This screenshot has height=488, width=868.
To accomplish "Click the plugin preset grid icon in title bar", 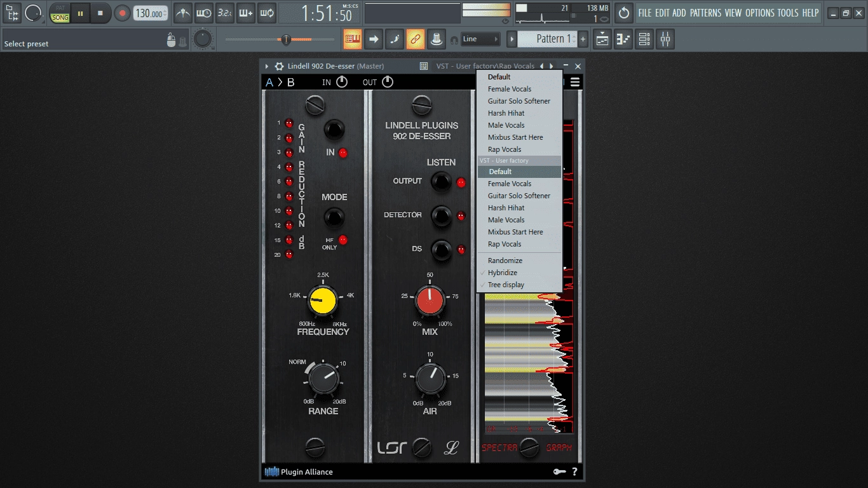I will pos(424,66).
